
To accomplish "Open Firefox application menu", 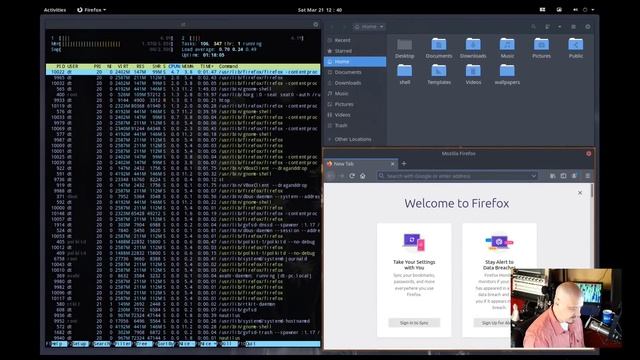I will pos(587,176).
